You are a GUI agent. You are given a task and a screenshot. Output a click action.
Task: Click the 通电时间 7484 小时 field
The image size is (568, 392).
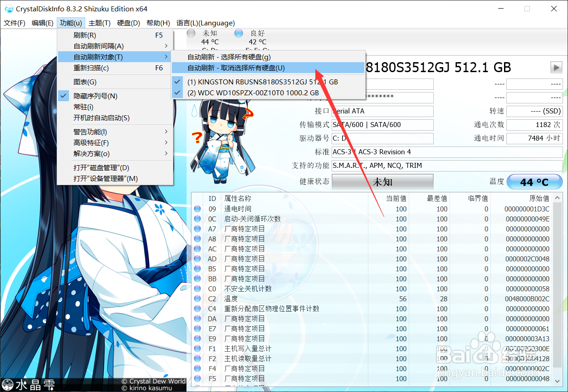(x=534, y=138)
